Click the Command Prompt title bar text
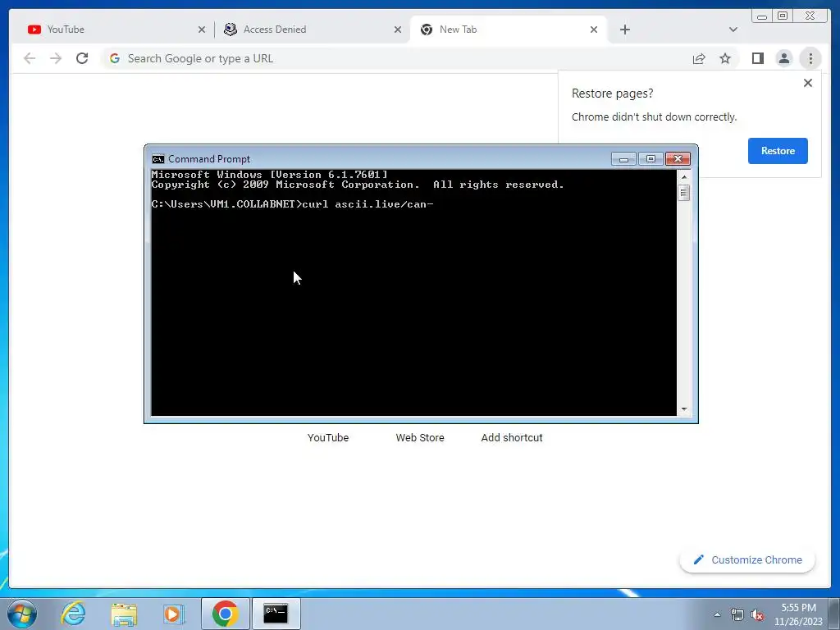This screenshot has width=840, height=630. pos(209,159)
